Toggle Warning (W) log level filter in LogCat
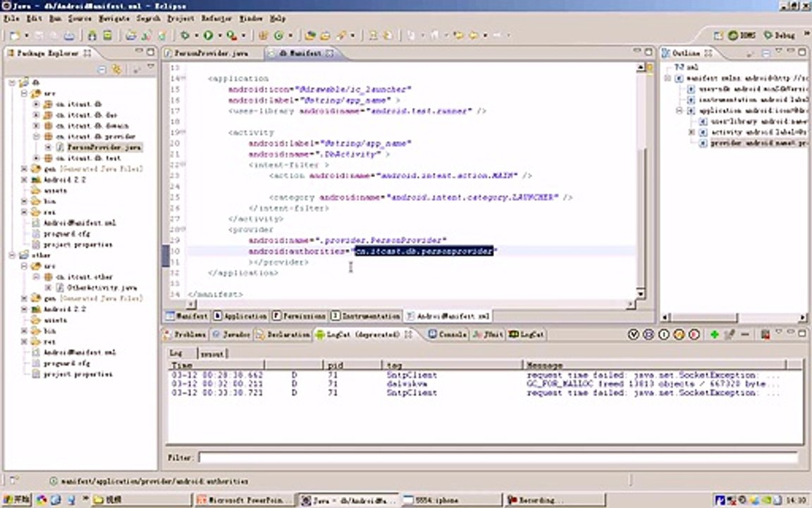The height and width of the screenshot is (508, 812). (x=679, y=334)
